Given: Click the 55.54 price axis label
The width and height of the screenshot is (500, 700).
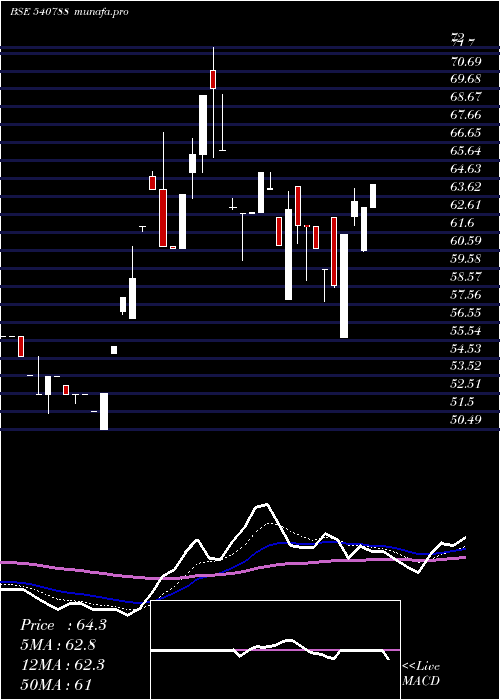Looking at the screenshot, I should point(466,330).
